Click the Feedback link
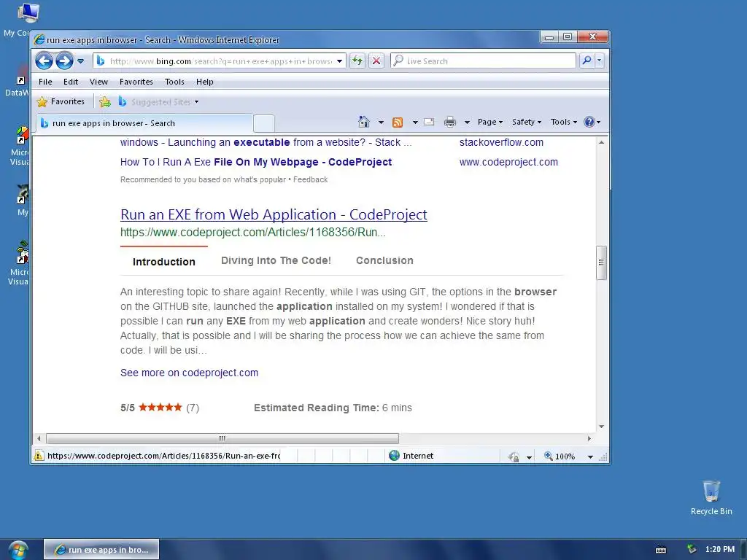 click(310, 179)
